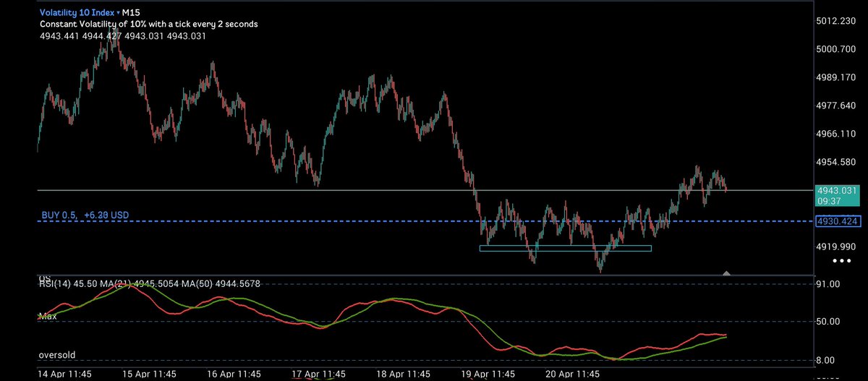The height and width of the screenshot is (381, 868).
Task: Tap the blue 4930.424 entry price tag
Action: click(x=838, y=221)
